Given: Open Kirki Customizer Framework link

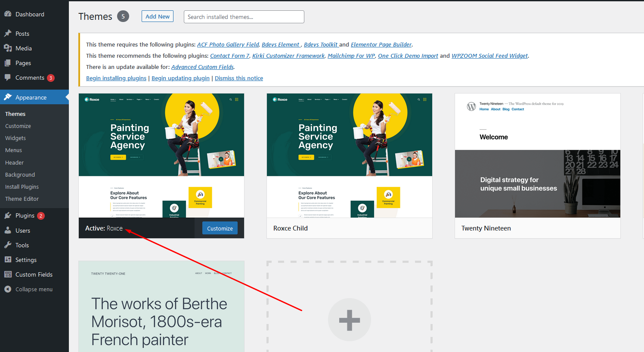Looking at the screenshot, I should (288, 56).
